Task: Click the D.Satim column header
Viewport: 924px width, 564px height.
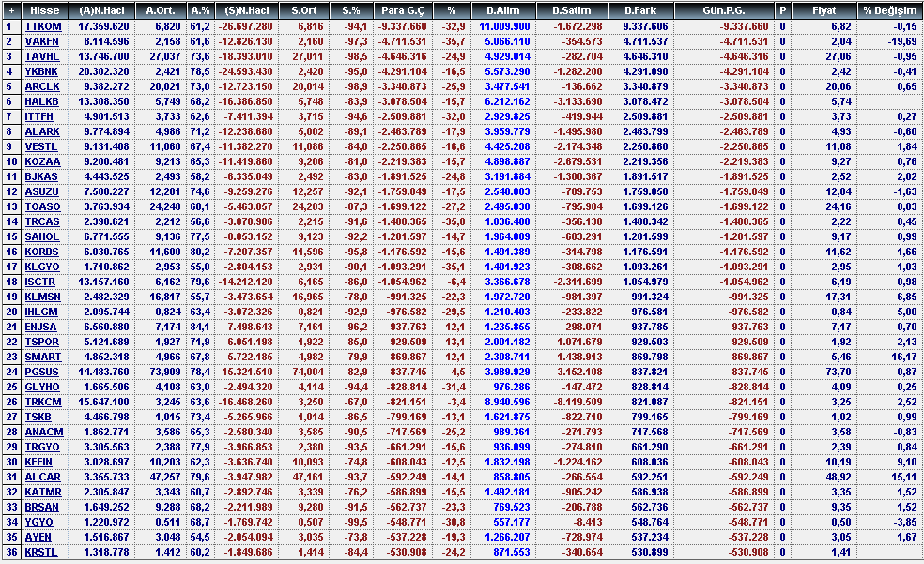Action: point(571,10)
